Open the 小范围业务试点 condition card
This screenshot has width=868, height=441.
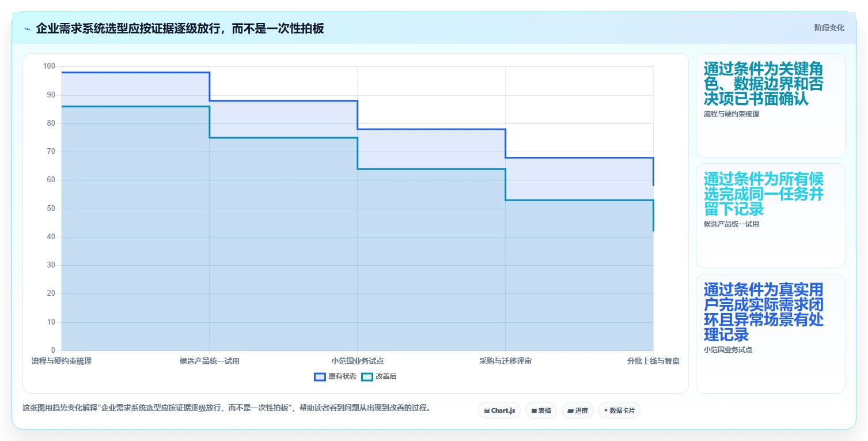pyautogui.click(x=770, y=333)
